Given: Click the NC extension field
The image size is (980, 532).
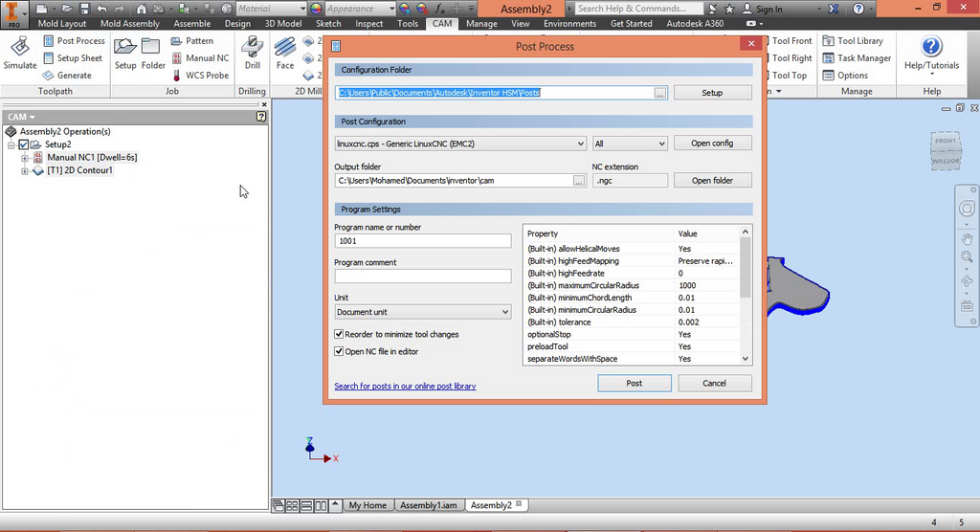Looking at the screenshot, I should pyautogui.click(x=630, y=181).
